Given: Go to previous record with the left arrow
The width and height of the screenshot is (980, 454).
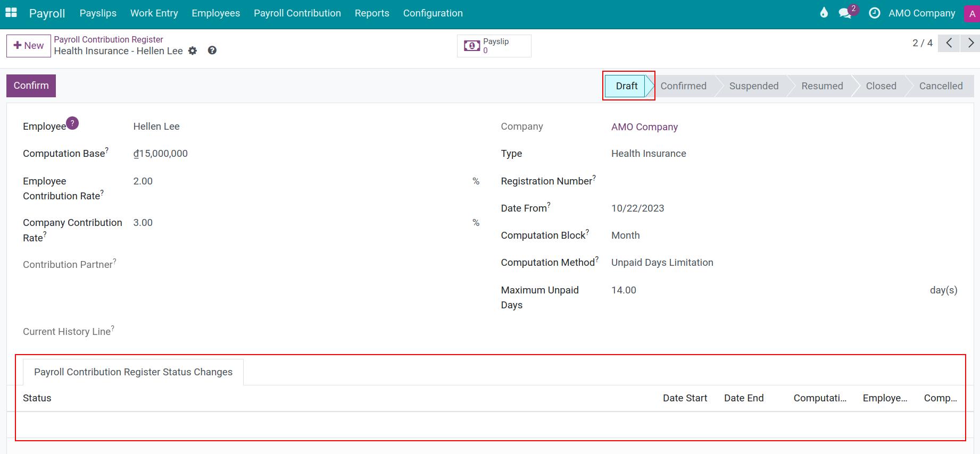Looking at the screenshot, I should [949, 43].
